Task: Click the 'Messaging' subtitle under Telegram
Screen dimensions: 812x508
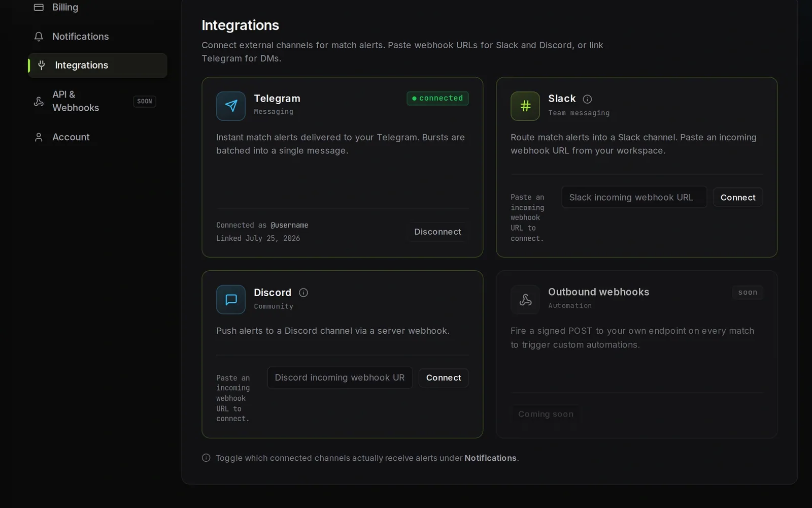Action: (x=274, y=111)
